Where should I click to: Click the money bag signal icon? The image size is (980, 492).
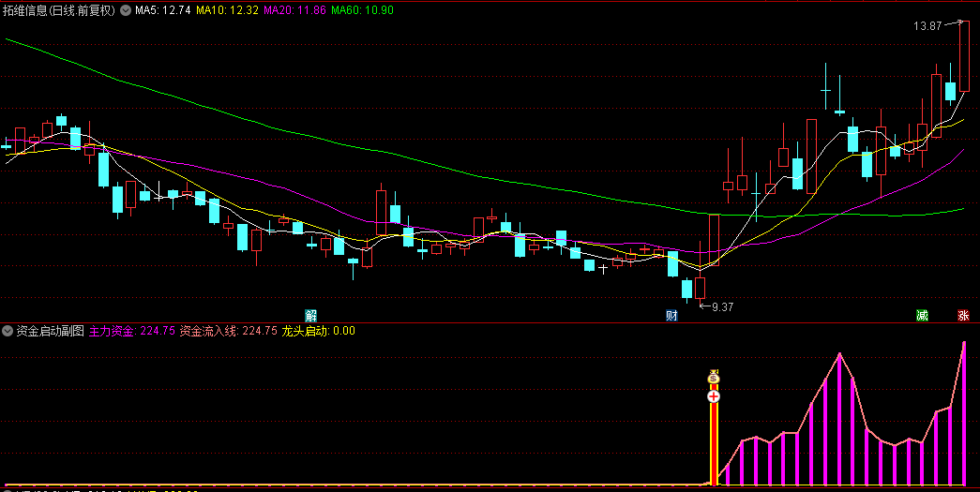(x=714, y=377)
